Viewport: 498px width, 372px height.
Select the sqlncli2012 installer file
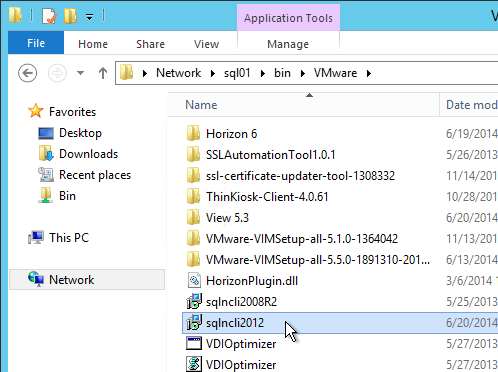point(235,323)
